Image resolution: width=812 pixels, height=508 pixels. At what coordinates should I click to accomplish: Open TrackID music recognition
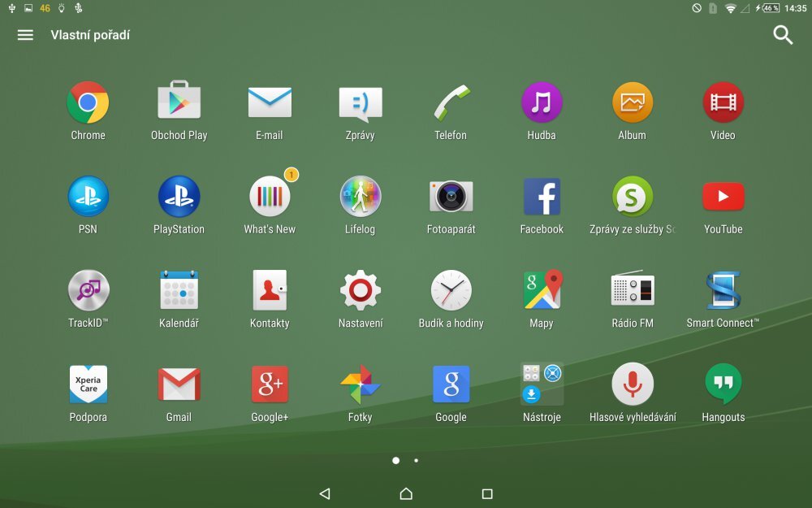tap(89, 290)
